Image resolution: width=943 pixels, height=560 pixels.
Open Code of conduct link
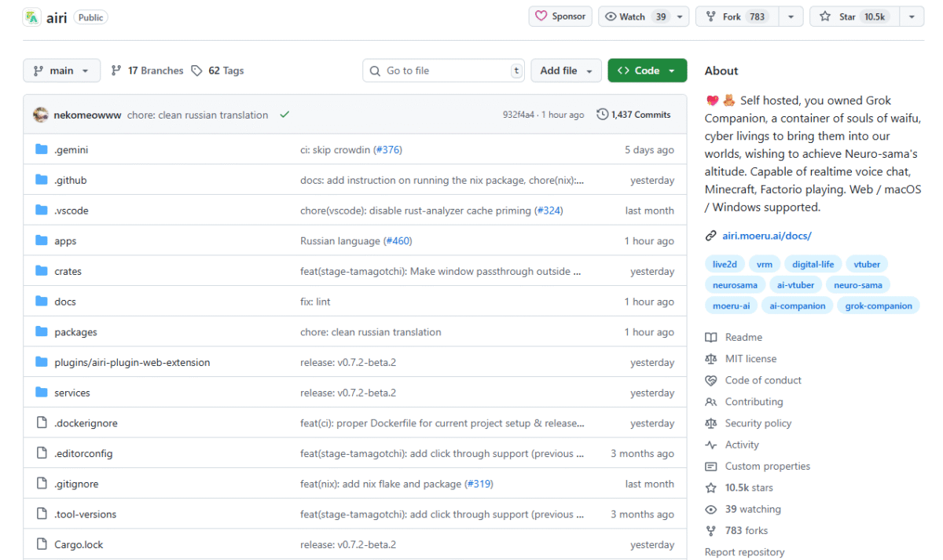[763, 380]
